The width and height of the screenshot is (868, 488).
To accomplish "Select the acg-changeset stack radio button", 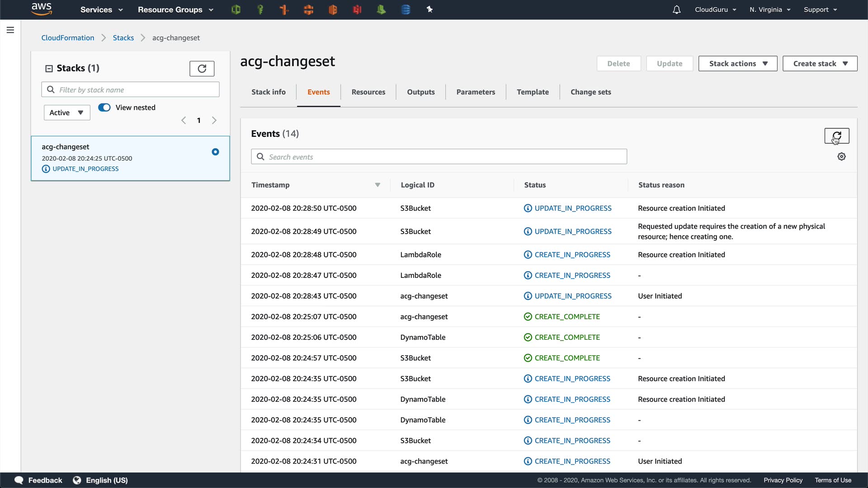I will (x=215, y=152).
